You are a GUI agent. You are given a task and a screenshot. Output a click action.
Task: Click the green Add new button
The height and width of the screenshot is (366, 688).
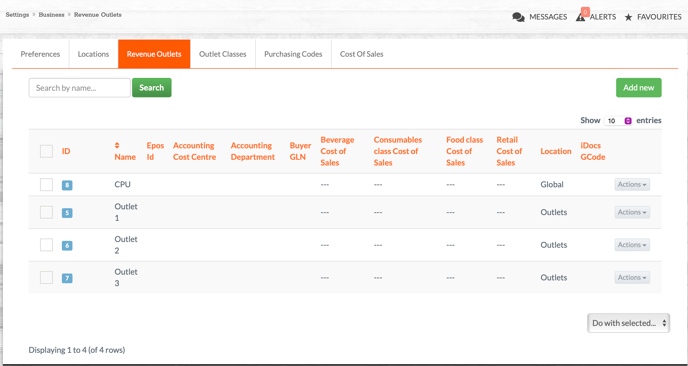638,87
